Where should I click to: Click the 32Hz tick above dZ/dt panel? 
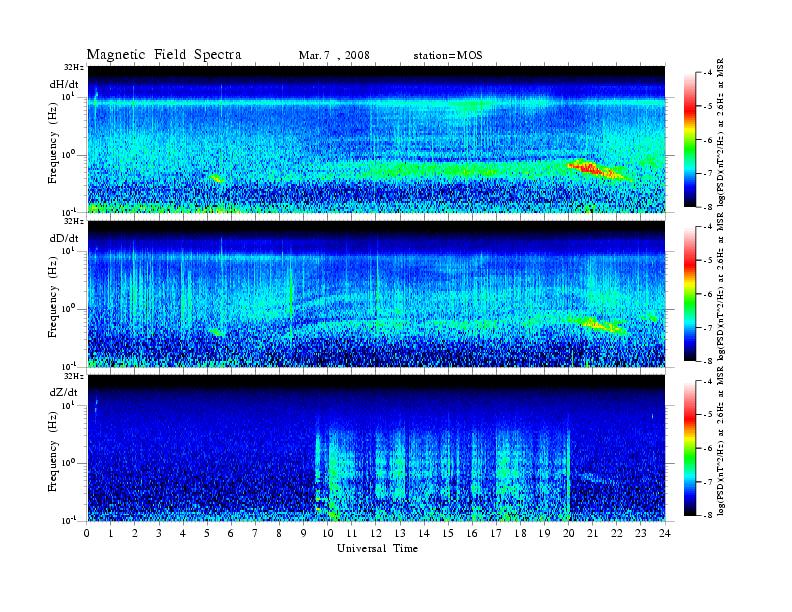click(x=74, y=376)
